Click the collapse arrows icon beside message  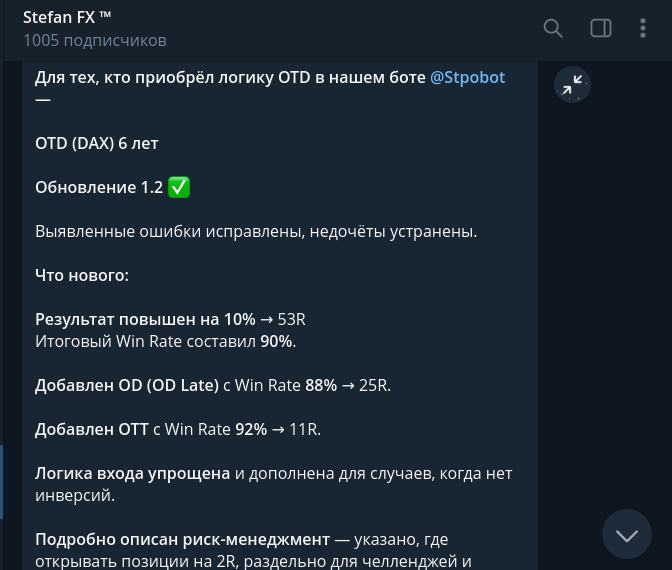tap(572, 86)
